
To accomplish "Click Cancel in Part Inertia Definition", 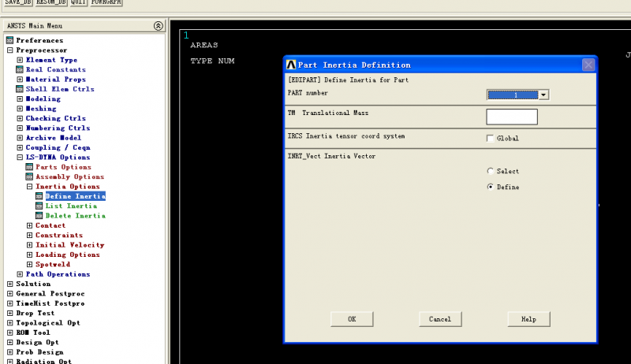I will pyautogui.click(x=440, y=319).
